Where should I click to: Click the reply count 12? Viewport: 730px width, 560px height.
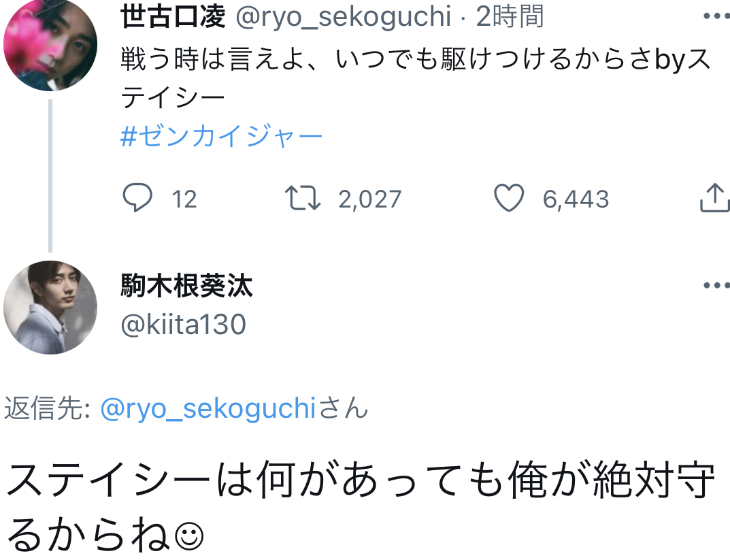coord(184,199)
